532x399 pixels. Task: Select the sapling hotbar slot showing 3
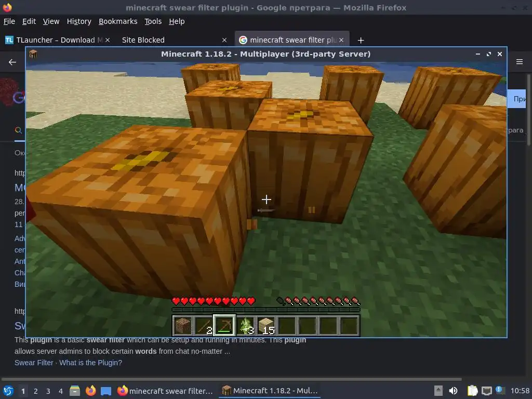245,325
